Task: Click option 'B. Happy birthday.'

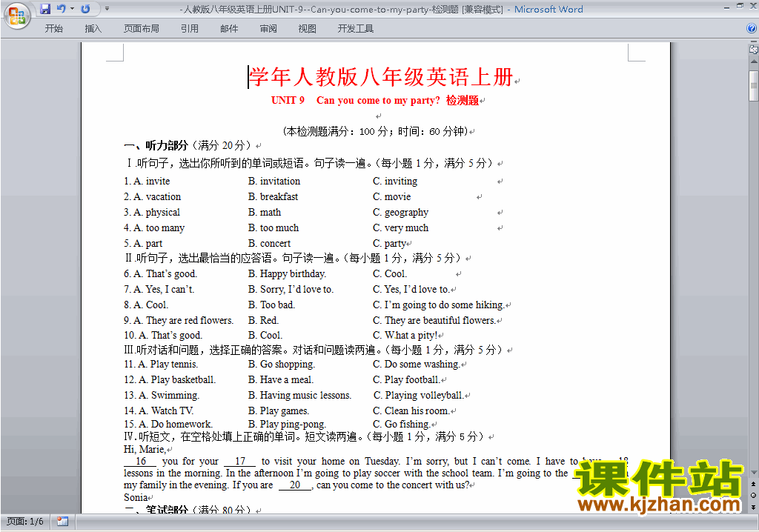Action: 288,273
